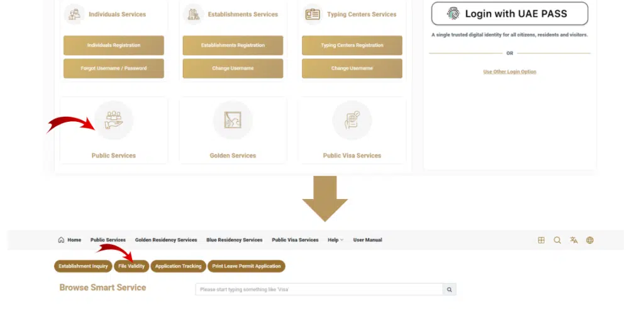
Task: Open the User Manual menu item
Action: click(x=367, y=240)
